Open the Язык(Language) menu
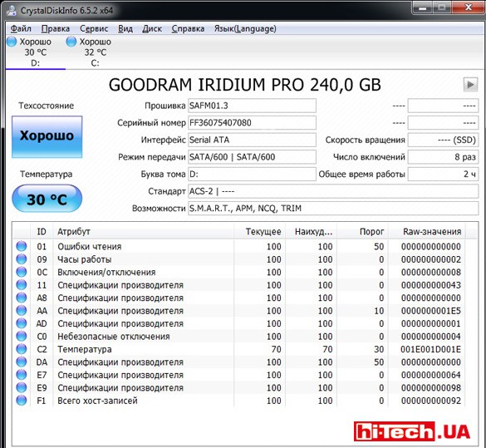Screen dimensions: 486x448 point(245,29)
